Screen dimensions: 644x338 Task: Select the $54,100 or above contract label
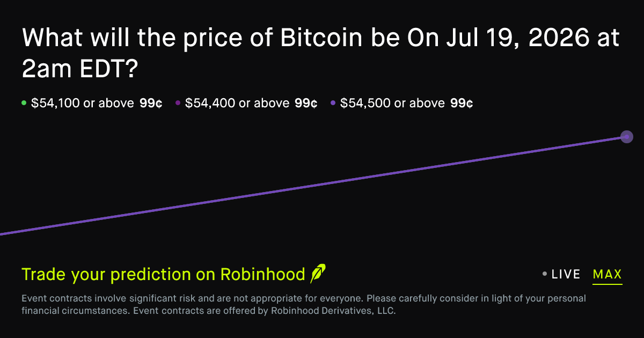coord(83,103)
